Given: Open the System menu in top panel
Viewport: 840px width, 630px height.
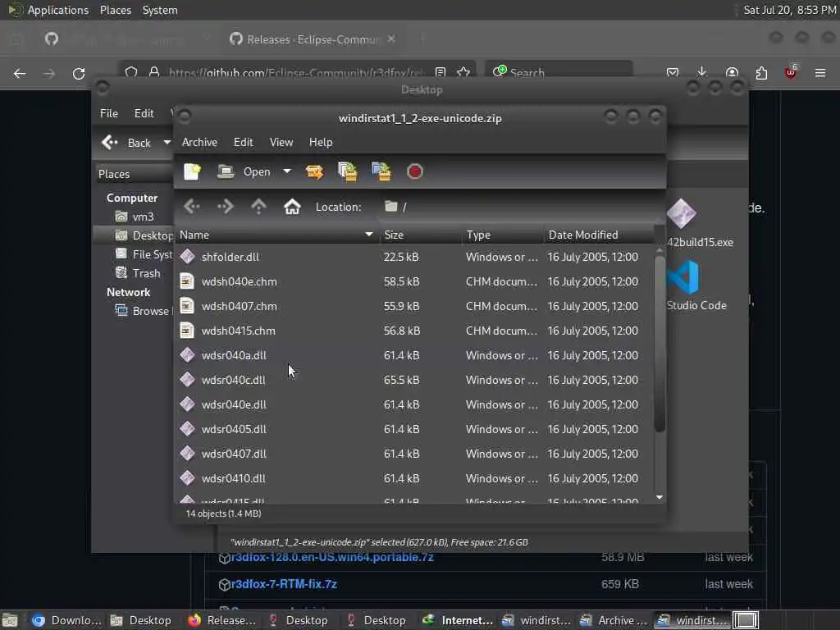Looking at the screenshot, I should [160, 10].
